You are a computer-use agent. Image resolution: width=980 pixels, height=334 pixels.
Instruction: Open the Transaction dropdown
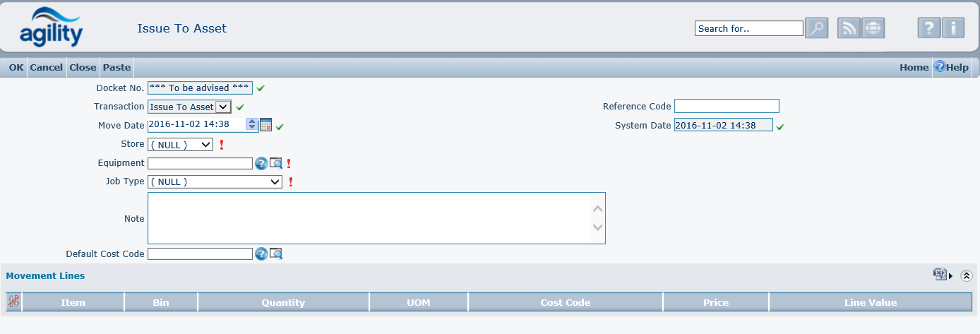pos(189,107)
